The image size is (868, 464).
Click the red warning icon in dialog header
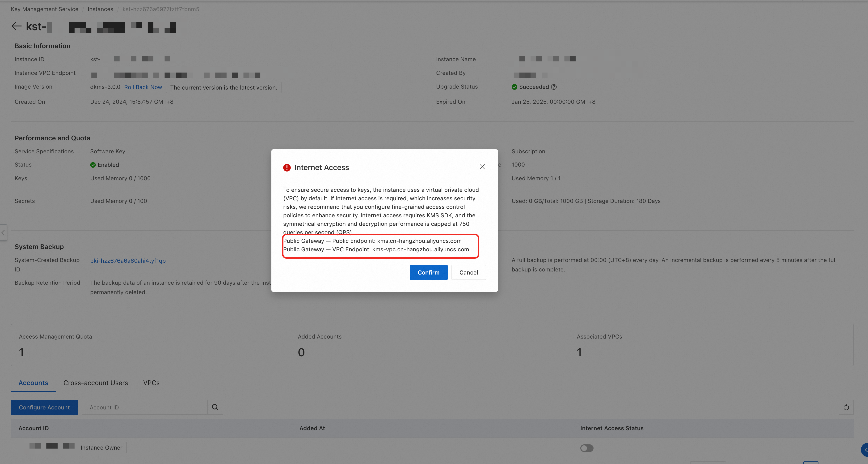click(x=287, y=168)
